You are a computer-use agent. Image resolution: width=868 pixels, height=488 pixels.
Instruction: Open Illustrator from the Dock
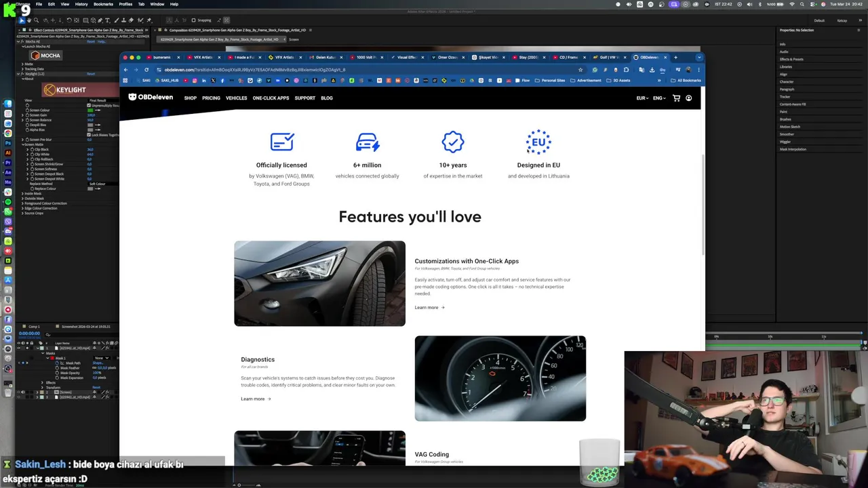[8, 153]
